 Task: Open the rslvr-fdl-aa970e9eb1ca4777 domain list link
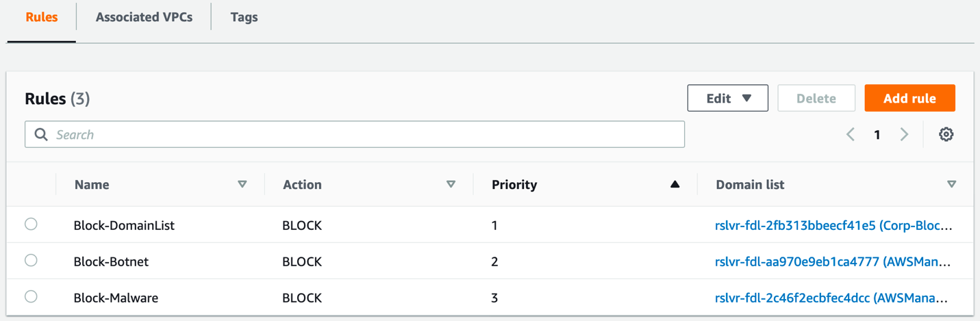(x=832, y=261)
